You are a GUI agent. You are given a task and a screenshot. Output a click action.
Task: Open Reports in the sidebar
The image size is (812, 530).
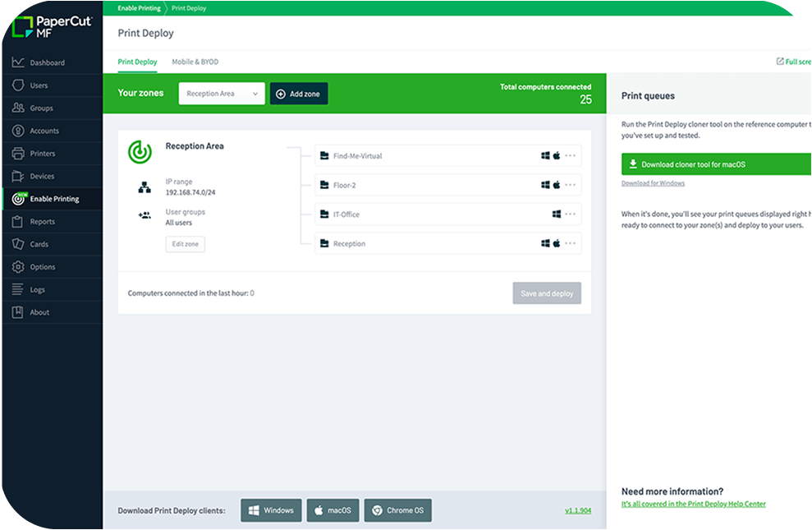point(53,221)
